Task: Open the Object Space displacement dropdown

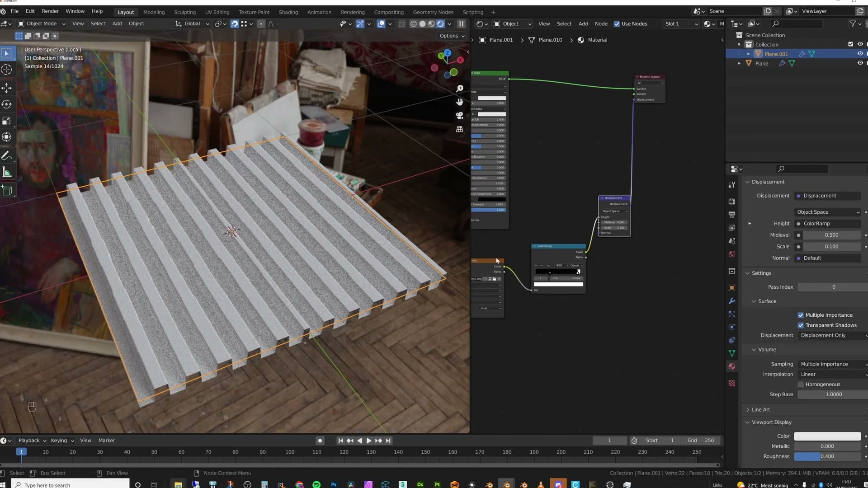Action: pyautogui.click(x=828, y=212)
